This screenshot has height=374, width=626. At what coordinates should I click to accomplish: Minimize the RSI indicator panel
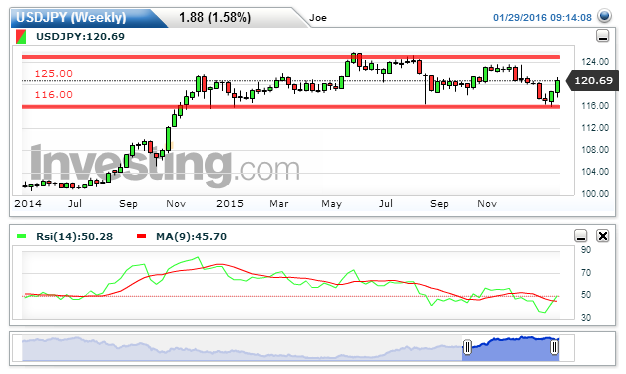coord(581,236)
